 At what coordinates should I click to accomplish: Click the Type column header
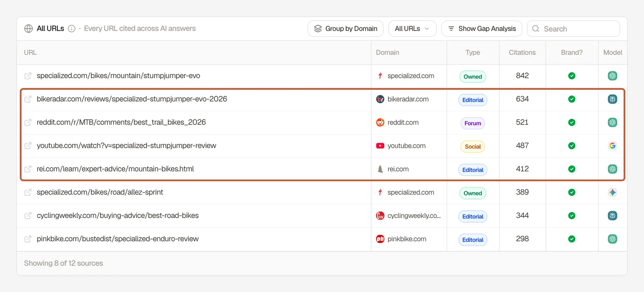(x=473, y=52)
